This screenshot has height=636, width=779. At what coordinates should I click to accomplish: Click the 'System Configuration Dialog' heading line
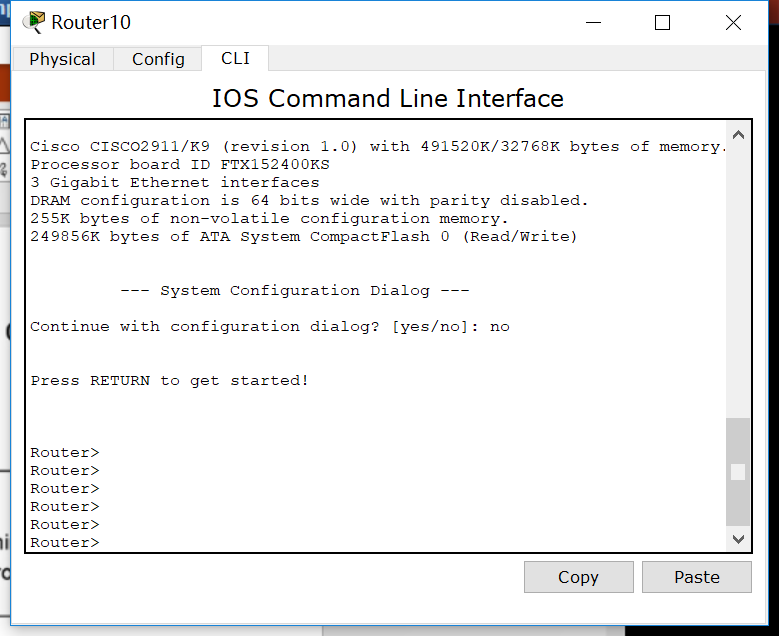pos(295,290)
